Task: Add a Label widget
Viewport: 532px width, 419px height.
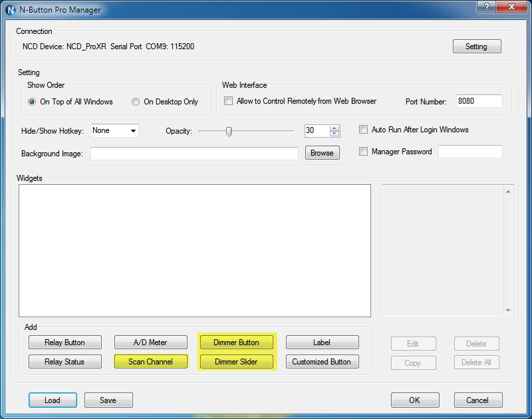Action: click(323, 343)
